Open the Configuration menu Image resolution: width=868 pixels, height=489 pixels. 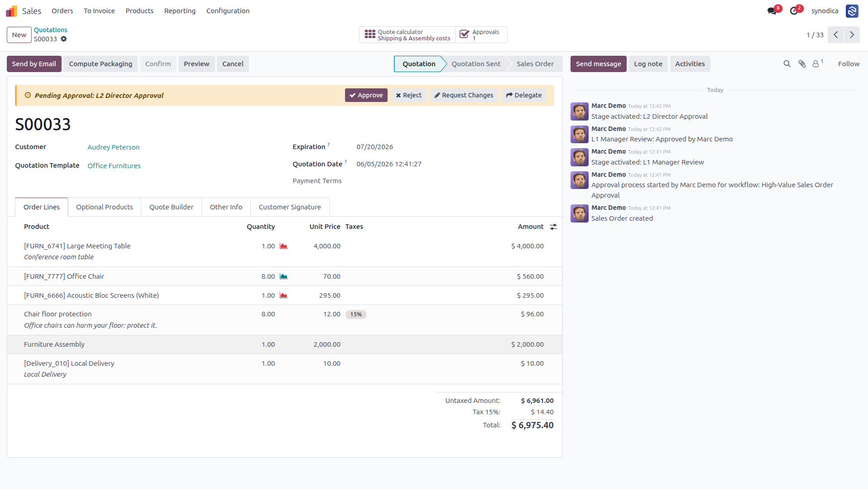click(x=228, y=11)
